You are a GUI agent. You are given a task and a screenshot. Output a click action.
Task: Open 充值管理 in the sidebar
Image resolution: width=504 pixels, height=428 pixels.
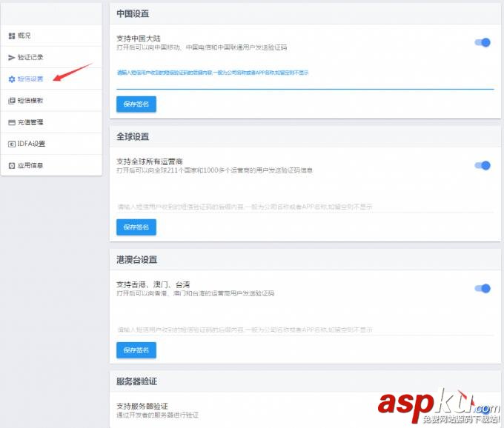pyautogui.click(x=51, y=122)
